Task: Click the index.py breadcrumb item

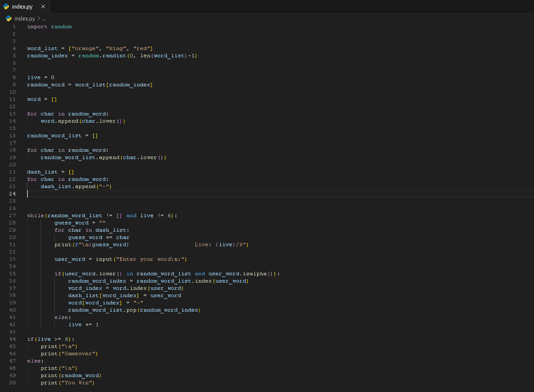Action: point(24,18)
